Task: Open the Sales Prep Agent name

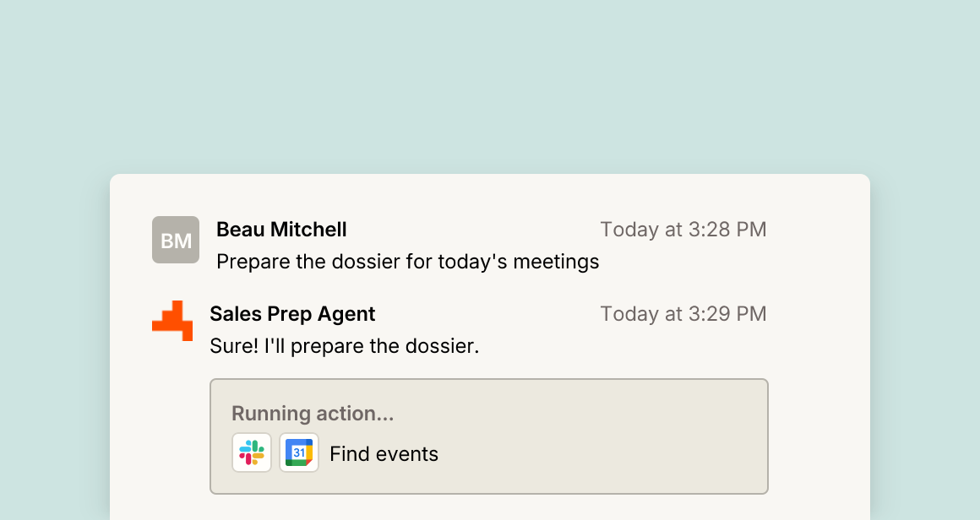Action: pyautogui.click(x=292, y=313)
